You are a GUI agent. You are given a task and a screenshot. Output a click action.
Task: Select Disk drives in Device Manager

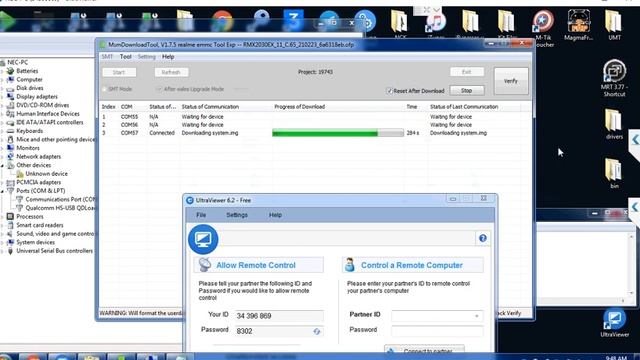(30, 88)
